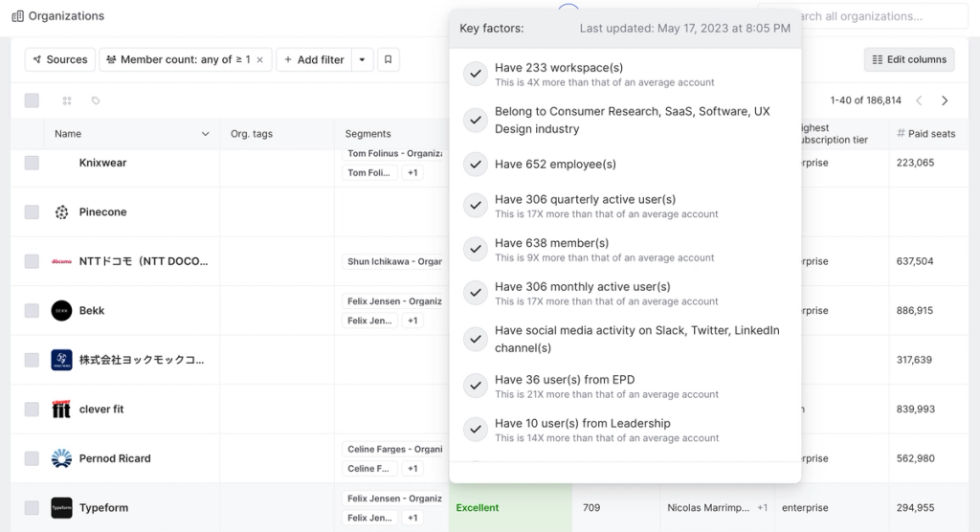Open the Sources filter
980x532 pixels.
pos(60,59)
